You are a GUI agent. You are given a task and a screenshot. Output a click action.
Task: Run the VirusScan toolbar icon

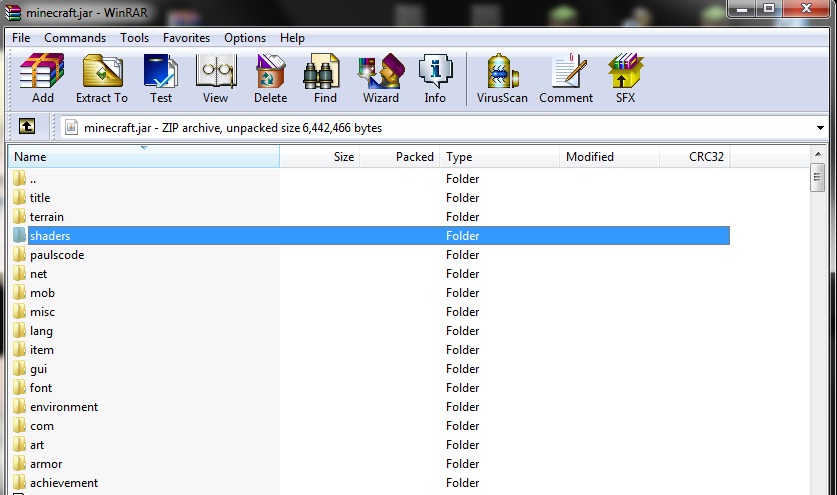point(502,71)
